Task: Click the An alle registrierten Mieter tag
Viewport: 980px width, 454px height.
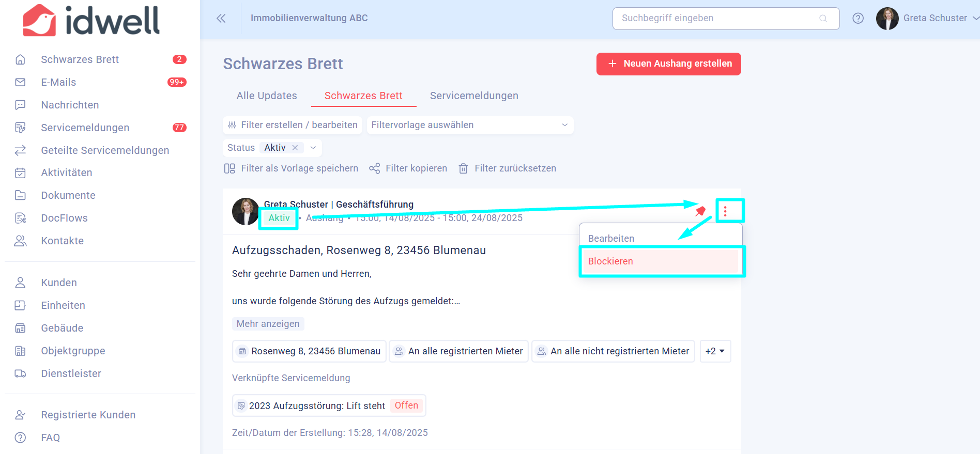Action: tap(458, 351)
